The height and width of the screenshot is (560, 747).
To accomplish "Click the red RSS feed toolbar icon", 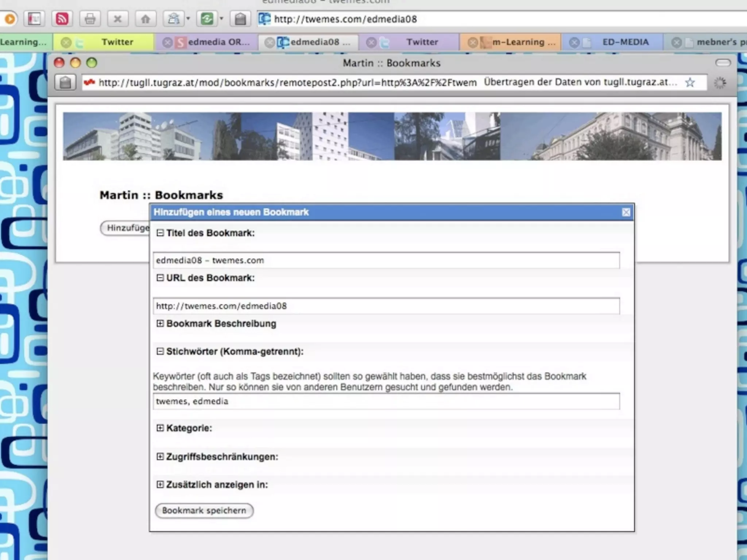I will [x=62, y=19].
